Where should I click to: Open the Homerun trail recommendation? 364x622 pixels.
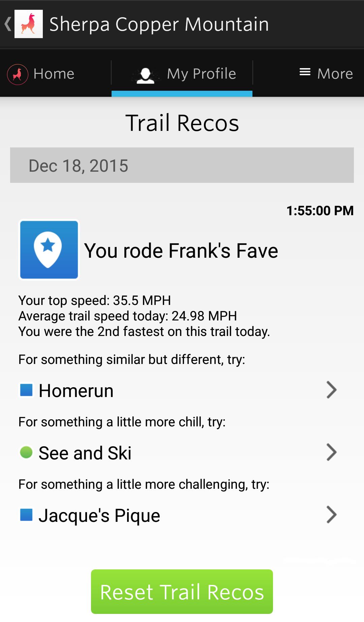coord(76,391)
